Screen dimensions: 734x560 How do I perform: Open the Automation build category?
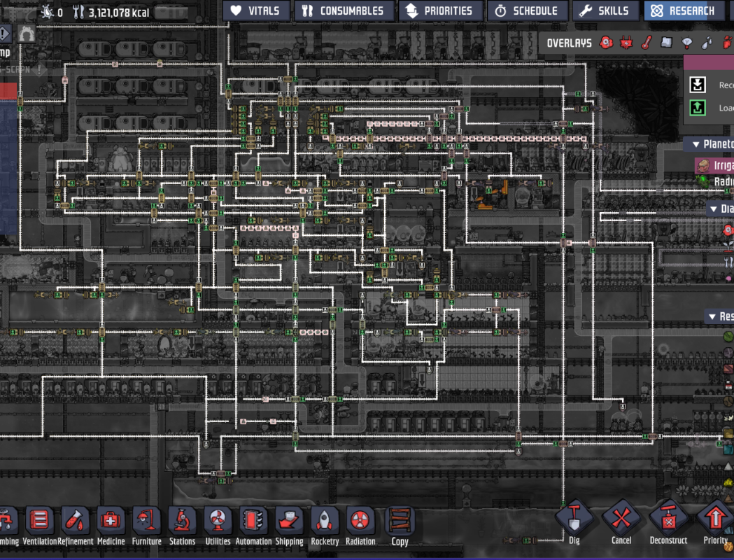tap(253, 526)
